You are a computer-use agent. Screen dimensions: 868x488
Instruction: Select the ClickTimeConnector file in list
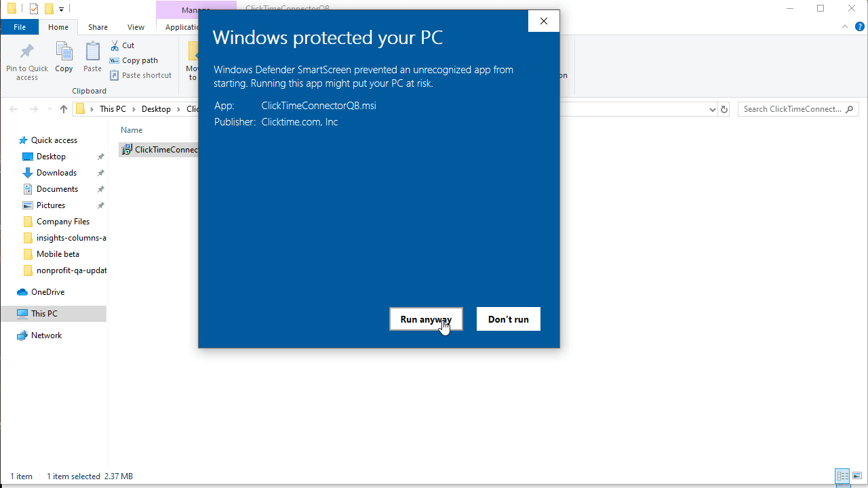[x=159, y=150]
